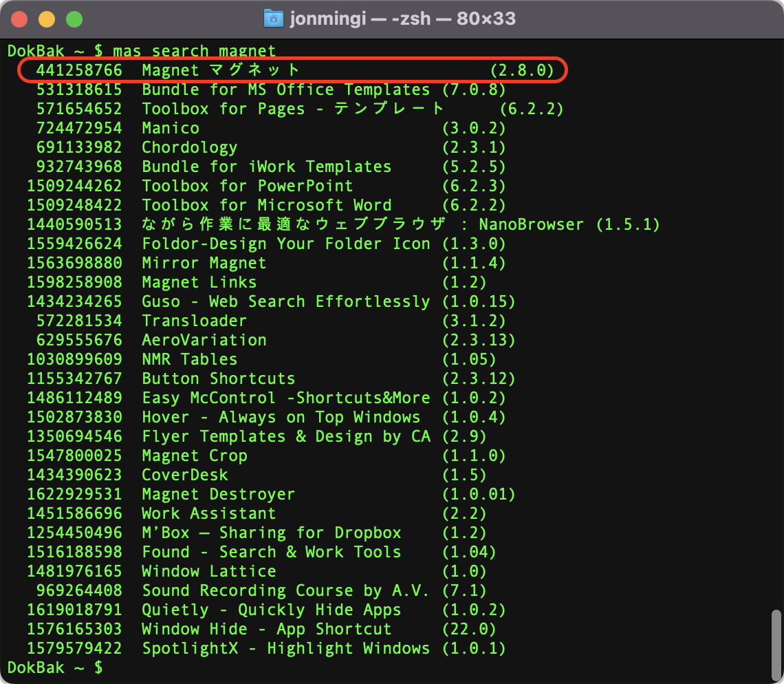
Task: Click 'Quietly - Quickly Hide Apps' entry
Action: pyautogui.click(x=272, y=610)
